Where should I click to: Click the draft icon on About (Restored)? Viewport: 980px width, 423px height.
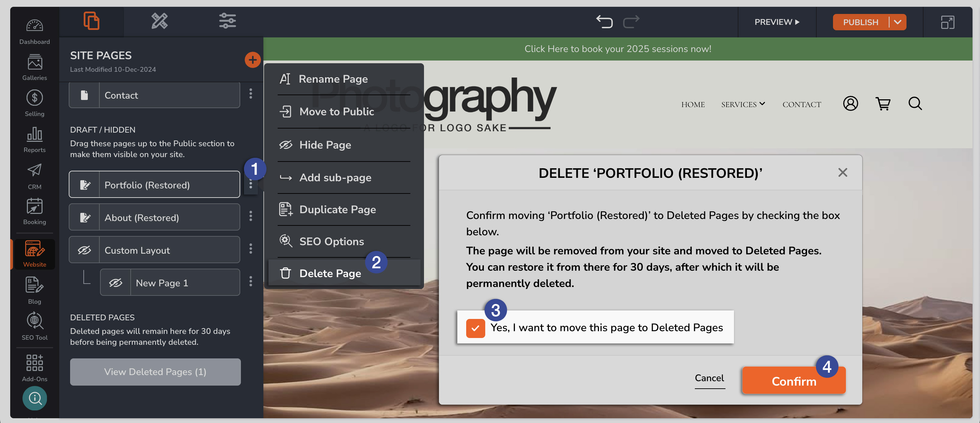coord(84,217)
